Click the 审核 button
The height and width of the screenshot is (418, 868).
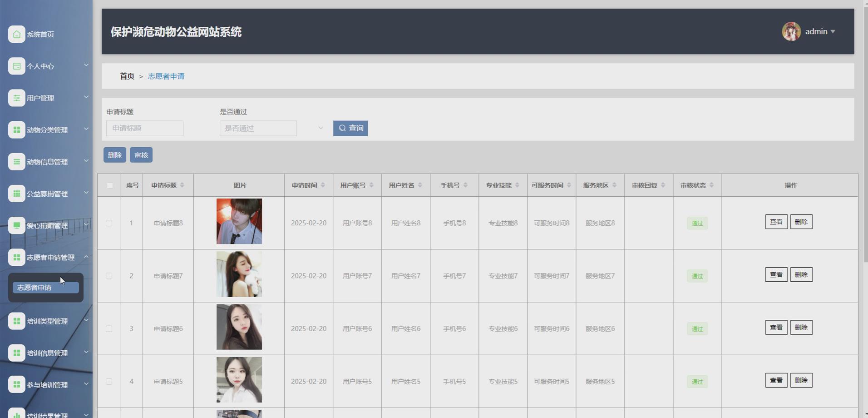point(141,155)
